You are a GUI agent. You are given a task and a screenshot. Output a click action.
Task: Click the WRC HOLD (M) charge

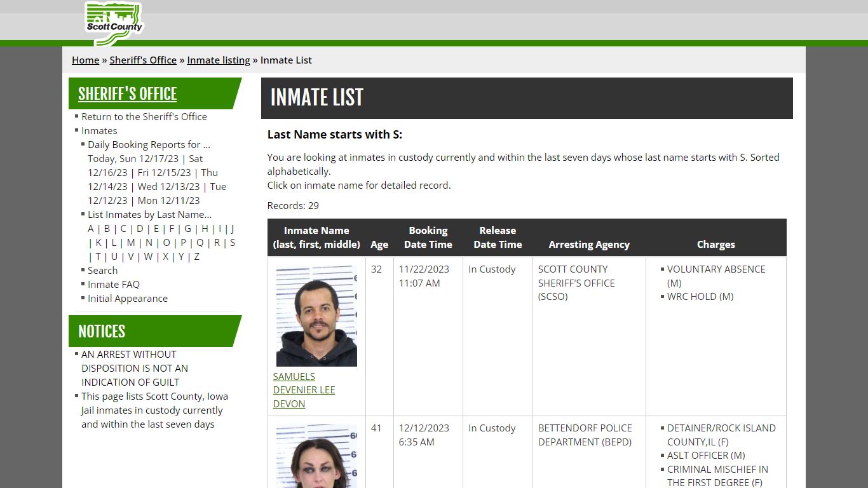click(x=700, y=296)
